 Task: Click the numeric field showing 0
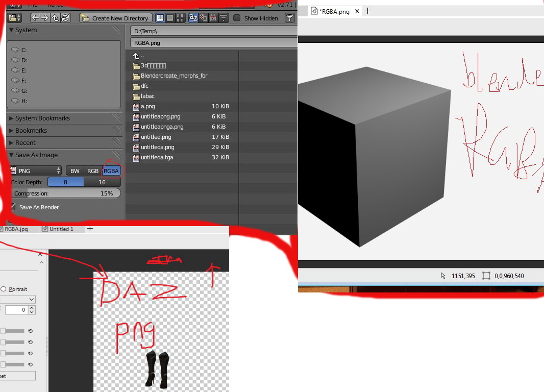point(16,310)
